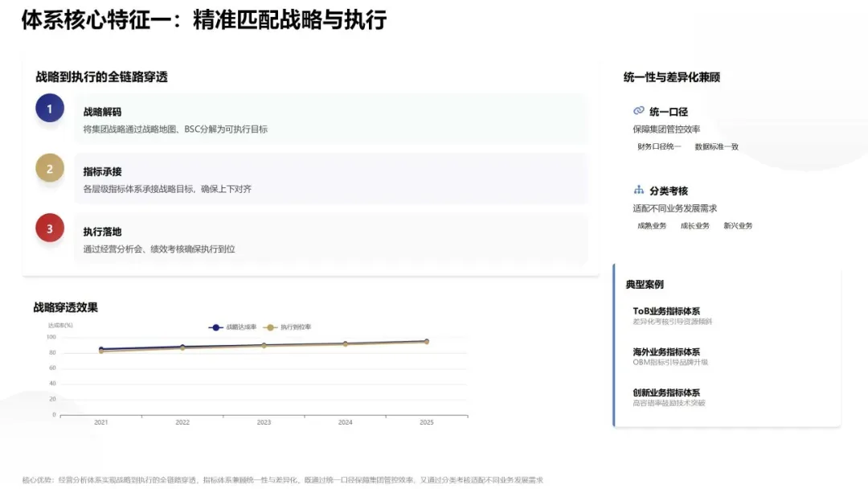The height and width of the screenshot is (489, 868).
Task: Click the 成熟业务 tag
Action: (652, 226)
